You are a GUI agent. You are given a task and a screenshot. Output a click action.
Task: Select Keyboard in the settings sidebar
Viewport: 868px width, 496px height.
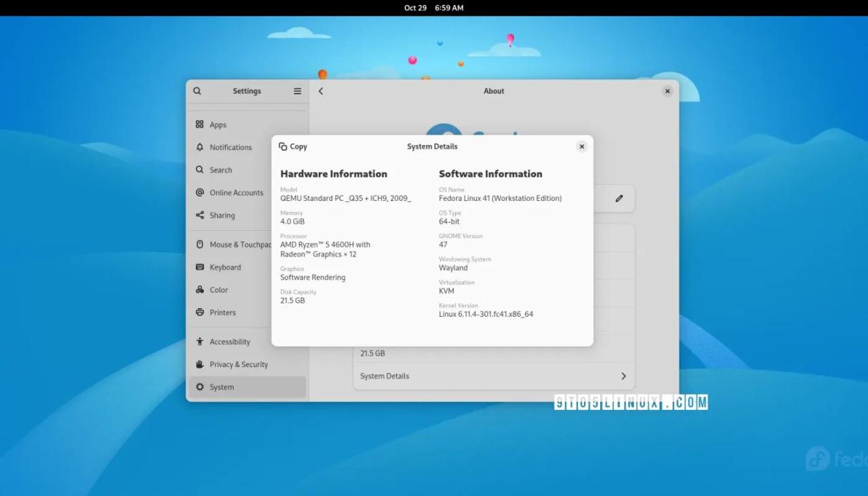225,267
